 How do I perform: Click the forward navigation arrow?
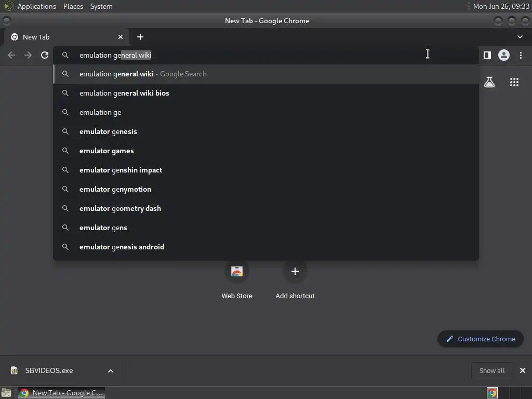[x=28, y=55]
